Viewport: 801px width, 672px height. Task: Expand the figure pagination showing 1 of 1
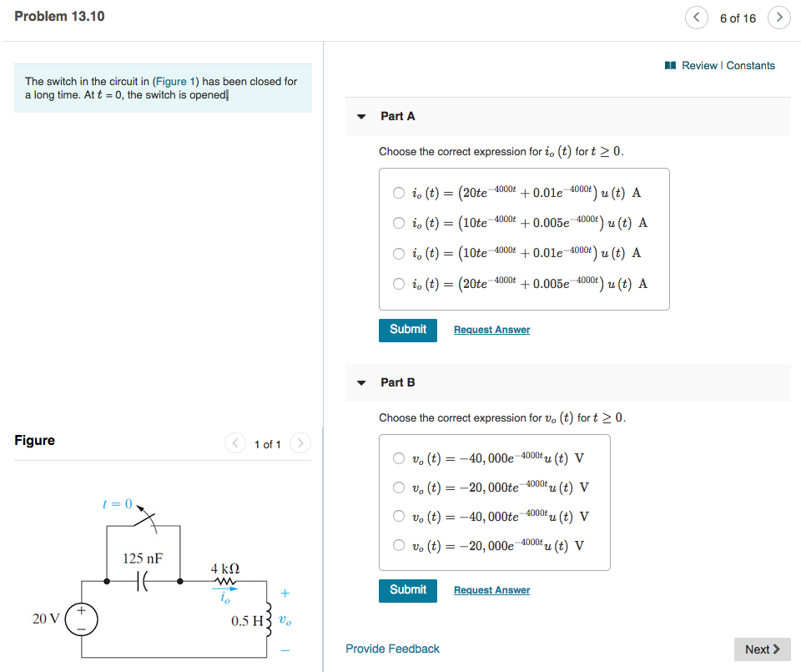coord(268,443)
